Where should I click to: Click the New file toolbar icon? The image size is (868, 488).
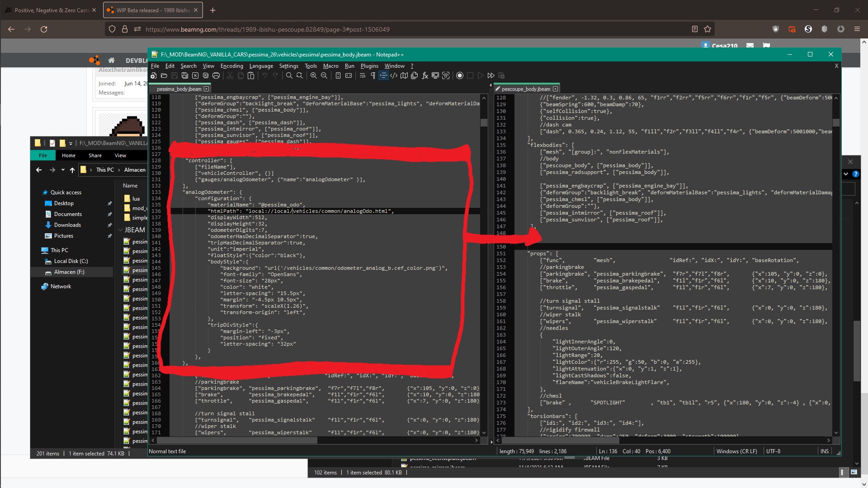pyautogui.click(x=154, y=76)
